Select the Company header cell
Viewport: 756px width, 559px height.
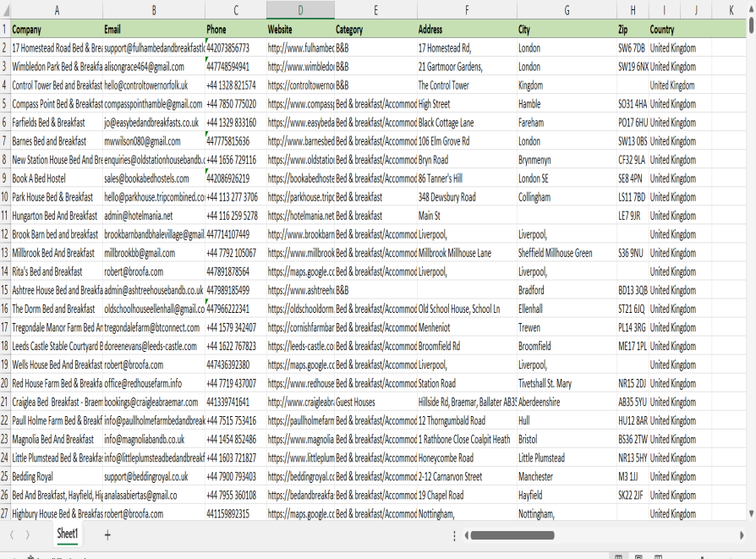coord(56,30)
